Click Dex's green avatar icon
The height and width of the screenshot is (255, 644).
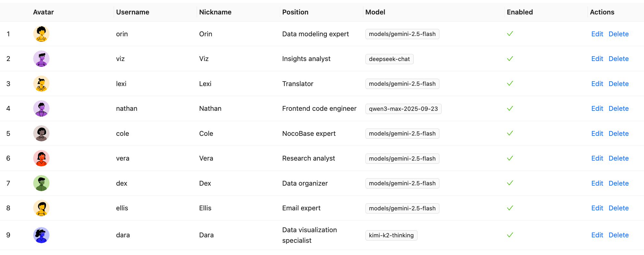pos(41,183)
